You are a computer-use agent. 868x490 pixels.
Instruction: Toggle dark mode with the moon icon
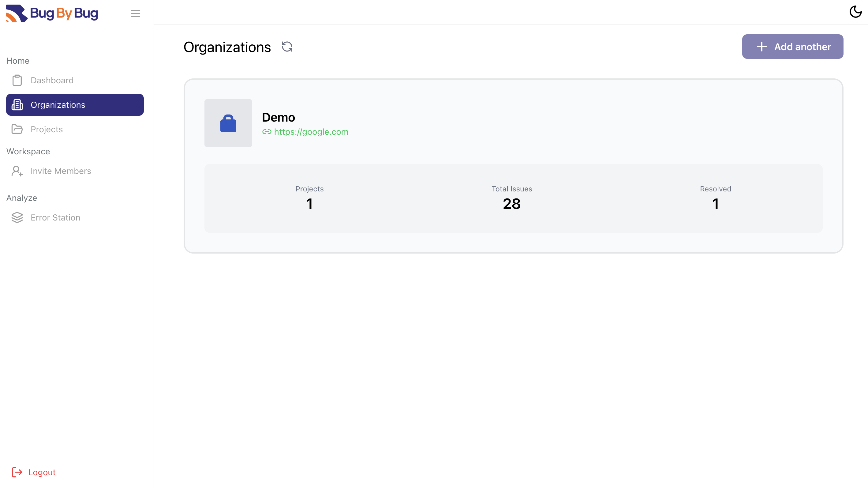point(855,12)
